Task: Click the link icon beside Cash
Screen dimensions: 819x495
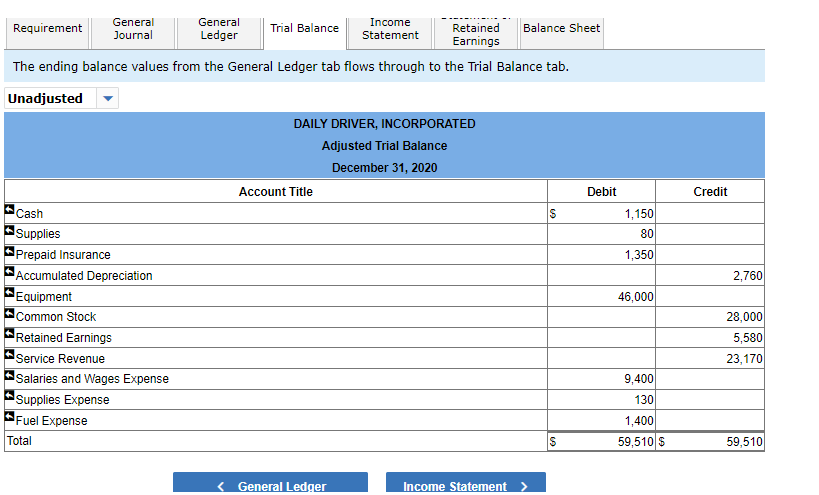Action: click(x=9, y=209)
